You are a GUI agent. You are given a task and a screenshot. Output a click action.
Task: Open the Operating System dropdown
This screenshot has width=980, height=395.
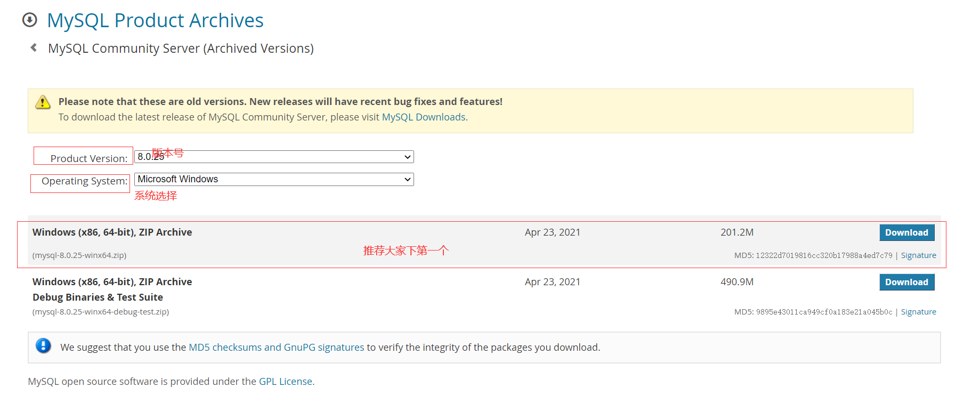[274, 179]
